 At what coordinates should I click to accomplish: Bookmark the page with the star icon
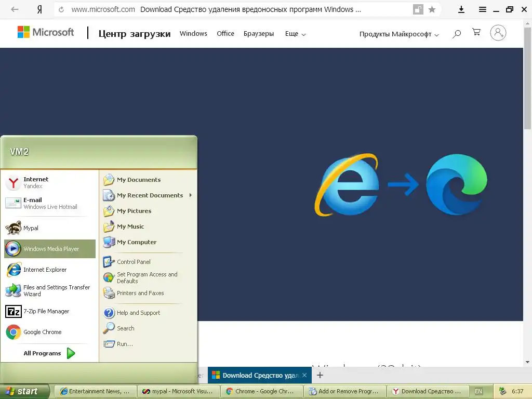432,9
